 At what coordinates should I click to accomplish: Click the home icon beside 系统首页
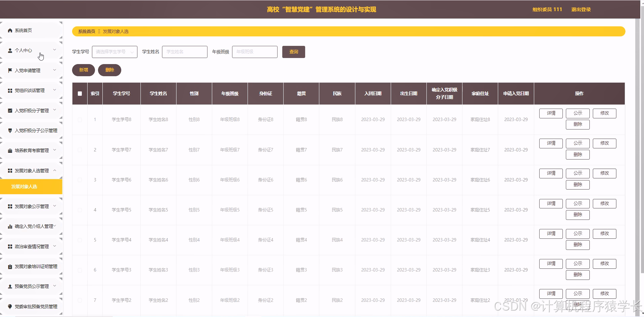click(x=10, y=30)
